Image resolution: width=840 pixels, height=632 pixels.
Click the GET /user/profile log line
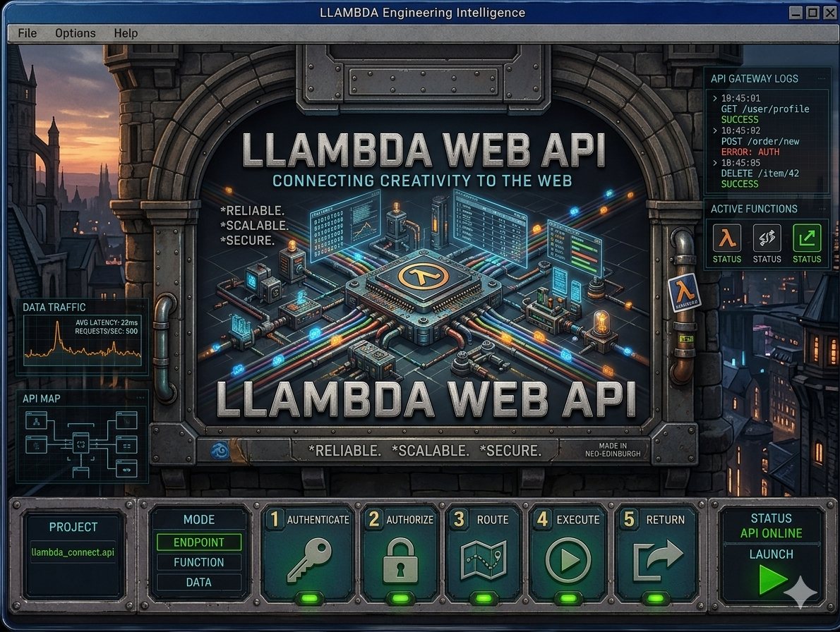coord(765,109)
